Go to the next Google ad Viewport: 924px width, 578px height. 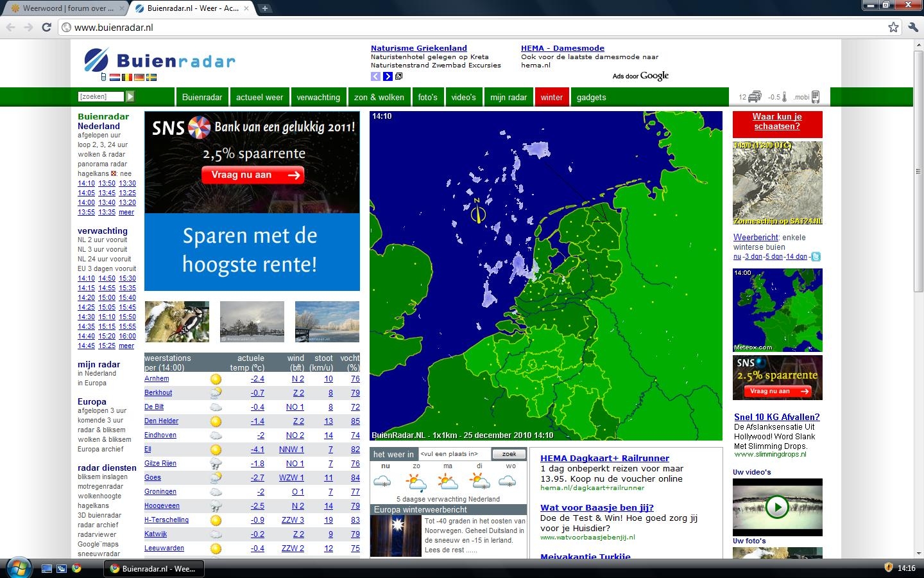[x=388, y=76]
